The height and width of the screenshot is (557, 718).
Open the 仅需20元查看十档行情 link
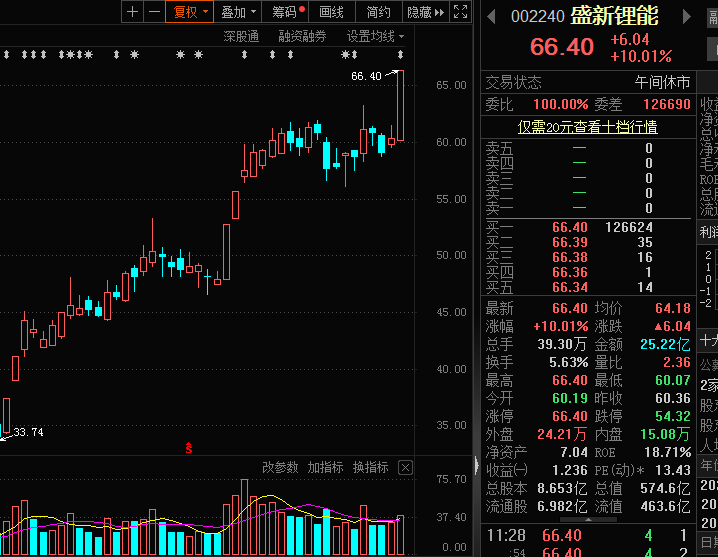[x=586, y=126]
